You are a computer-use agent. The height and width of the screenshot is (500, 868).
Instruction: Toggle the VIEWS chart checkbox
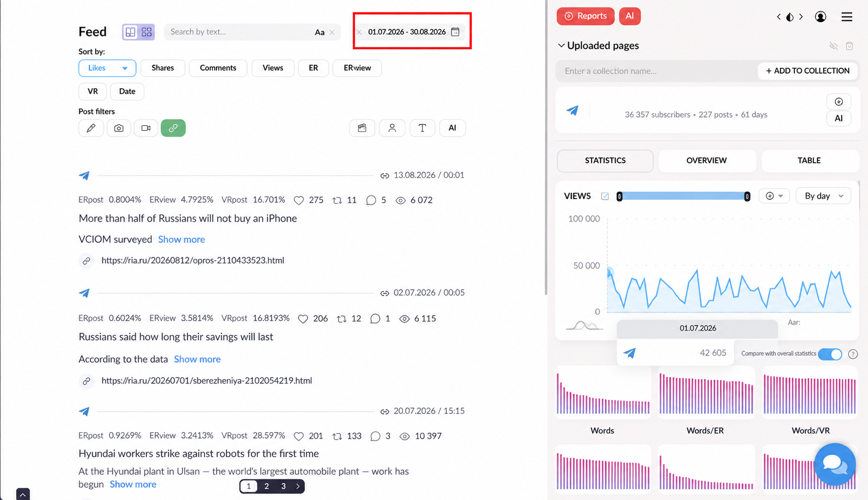click(605, 196)
